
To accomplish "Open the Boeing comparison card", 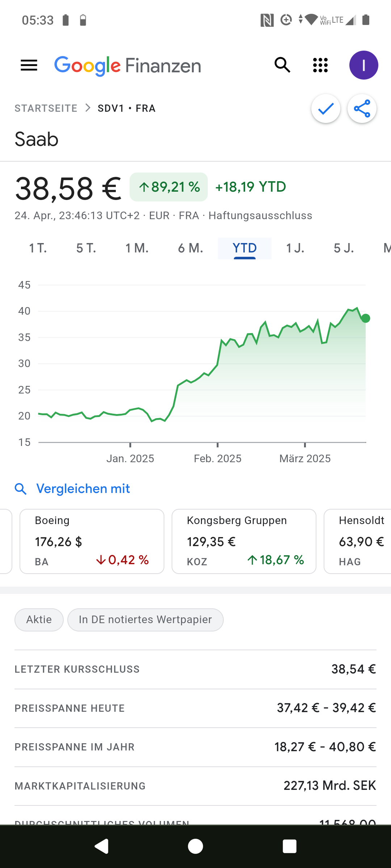I will pos(92,541).
